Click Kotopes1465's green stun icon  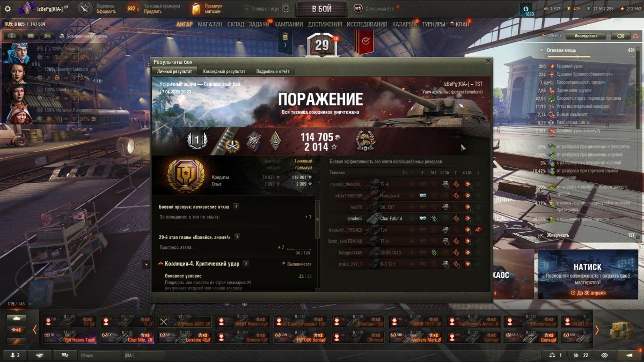(434, 253)
